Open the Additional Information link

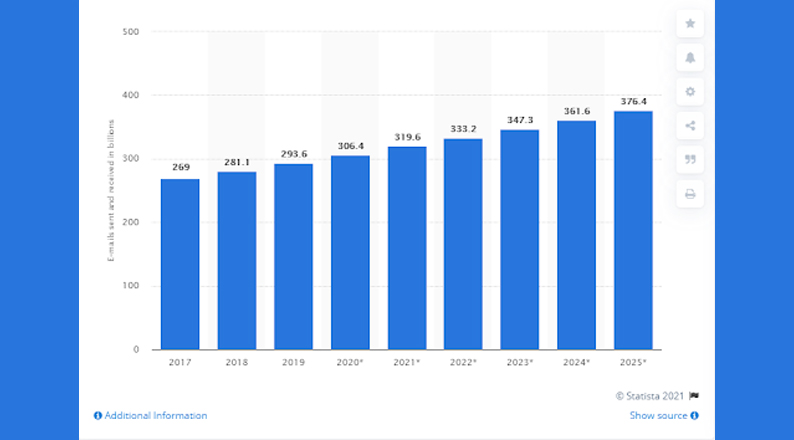click(x=155, y=416)
